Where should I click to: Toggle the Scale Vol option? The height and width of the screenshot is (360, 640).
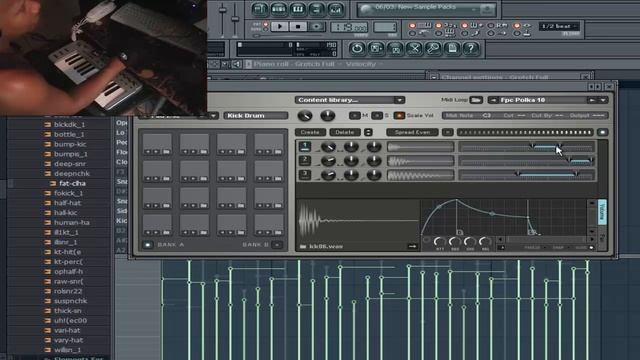coord(399,116)
